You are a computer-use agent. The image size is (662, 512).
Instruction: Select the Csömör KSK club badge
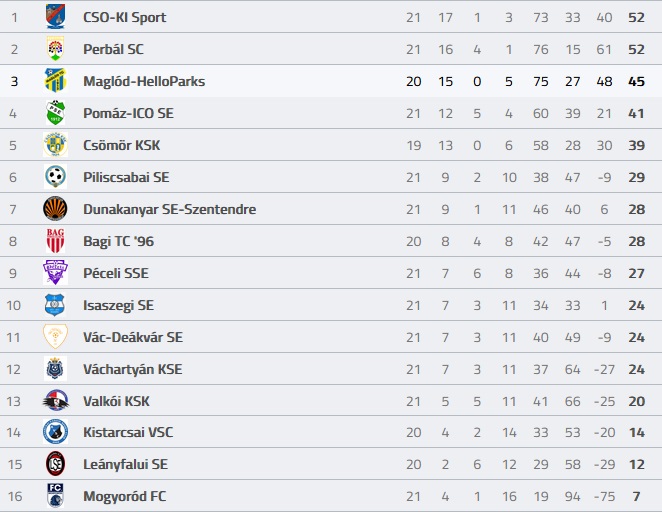coord(55,144)
